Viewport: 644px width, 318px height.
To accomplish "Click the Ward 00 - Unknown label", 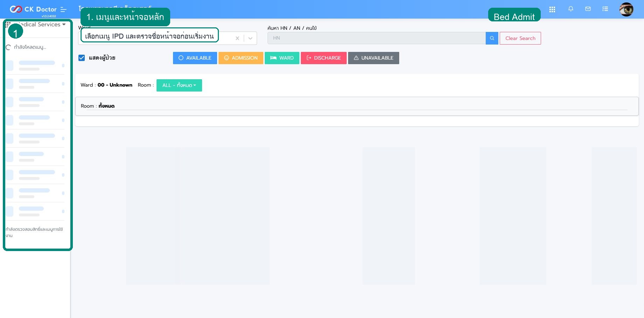I will click(106, 85).
